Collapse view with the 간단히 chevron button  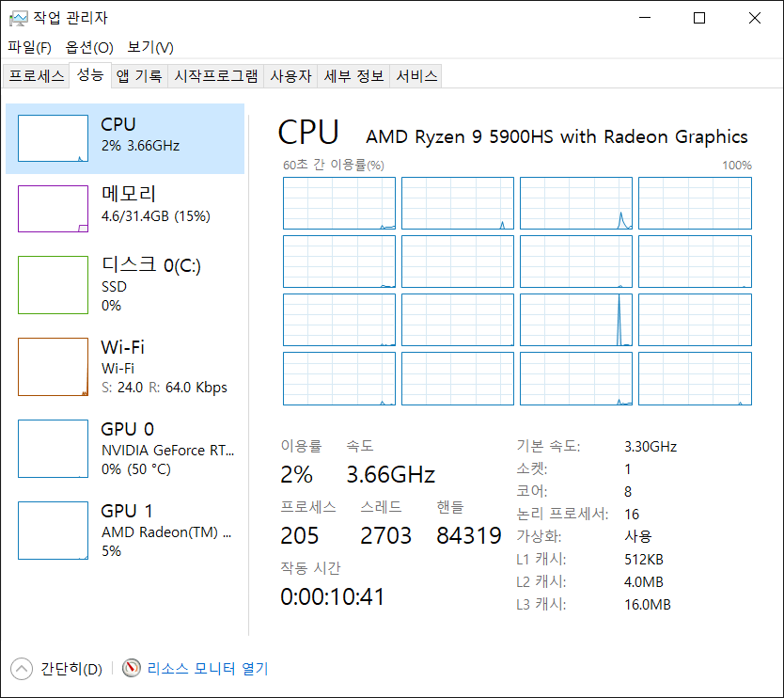(21, 669)
